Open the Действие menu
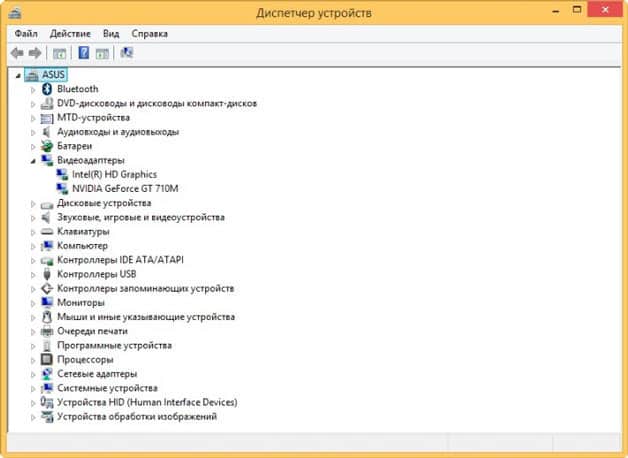This screenshot has height=458, width=628. [x=71, y=33]
